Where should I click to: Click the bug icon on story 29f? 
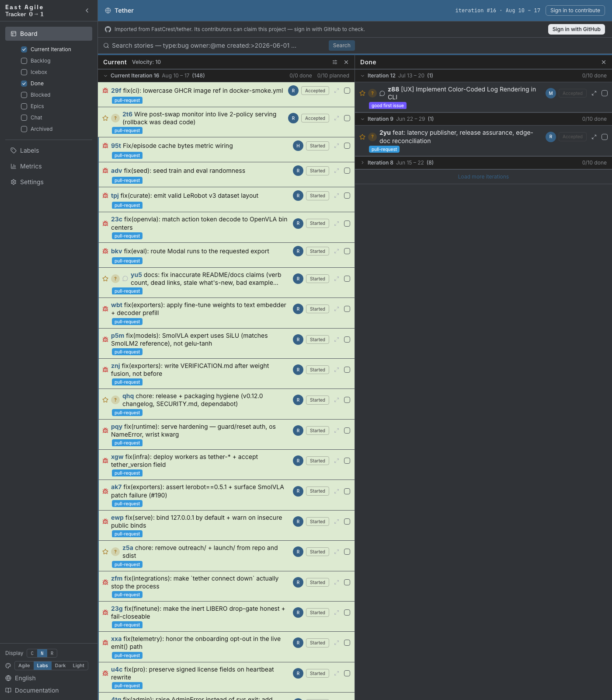[105, 91]
